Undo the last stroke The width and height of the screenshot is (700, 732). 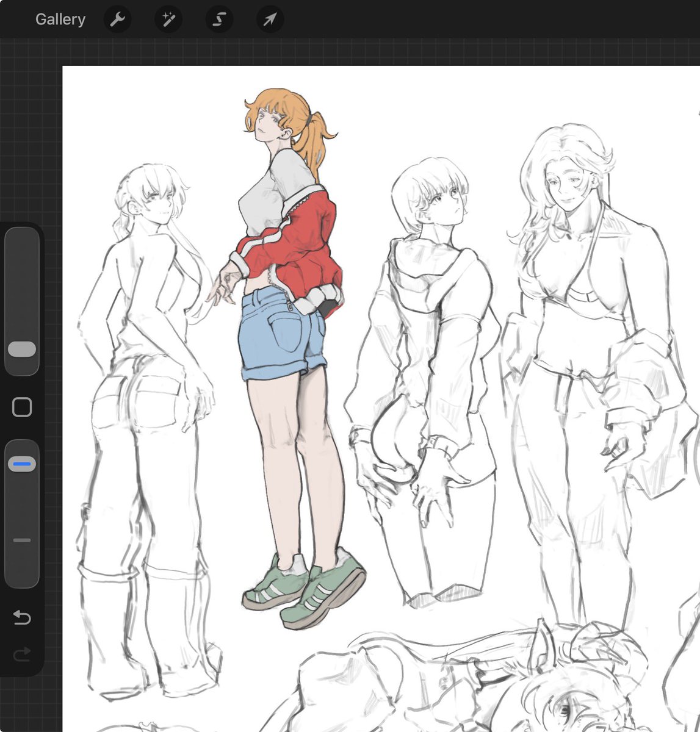pos(22,618)
